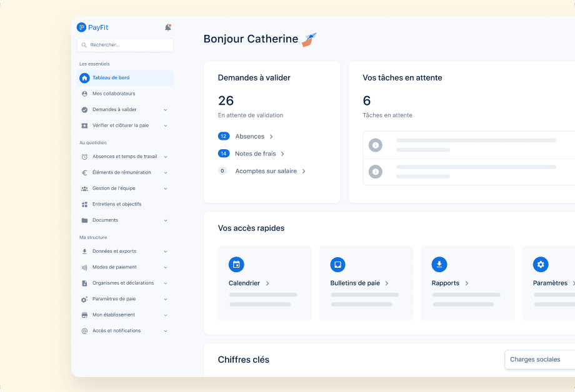Click the Modes de paiement contactless icon

84,267
